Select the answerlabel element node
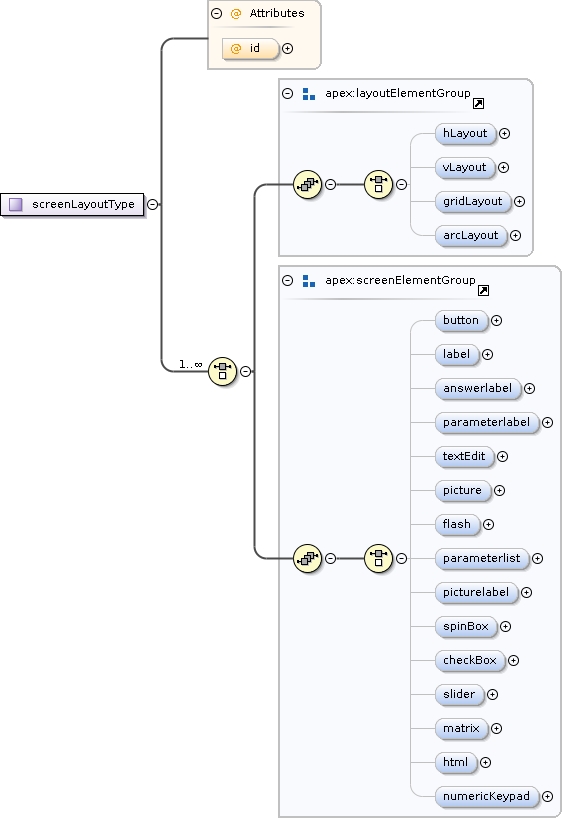Screen dimensions: 563x819 click(x=477, y=389)
